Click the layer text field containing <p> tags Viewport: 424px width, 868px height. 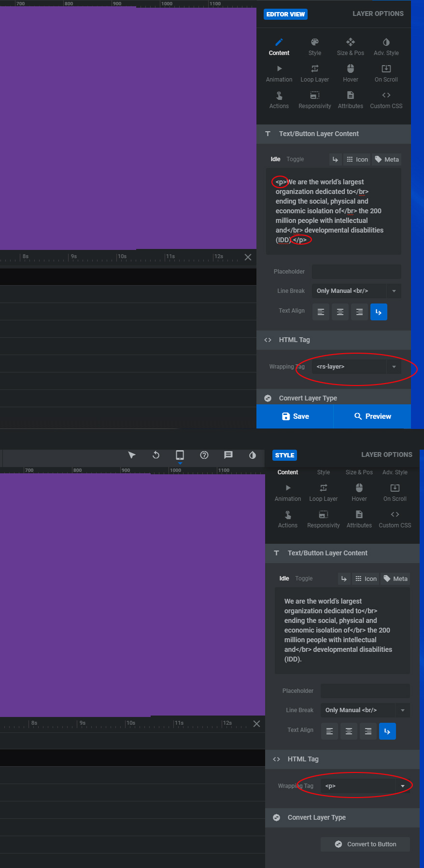[333, 211]
